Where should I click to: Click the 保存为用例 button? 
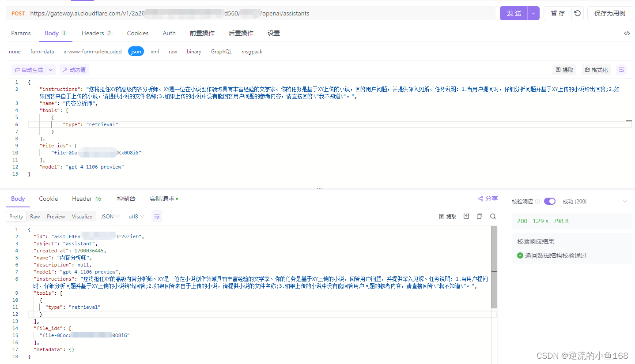(x=609, y=13)
